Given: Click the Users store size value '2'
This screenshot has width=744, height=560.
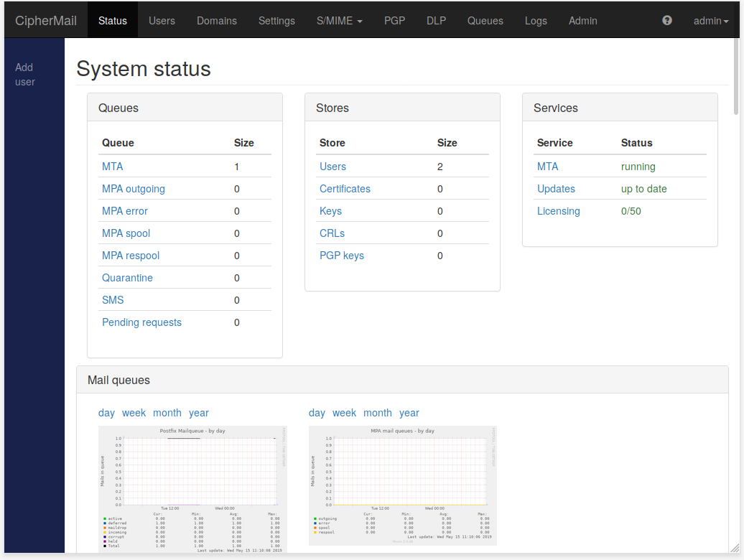Looking at the screenshot, I should tap(440, 167).
